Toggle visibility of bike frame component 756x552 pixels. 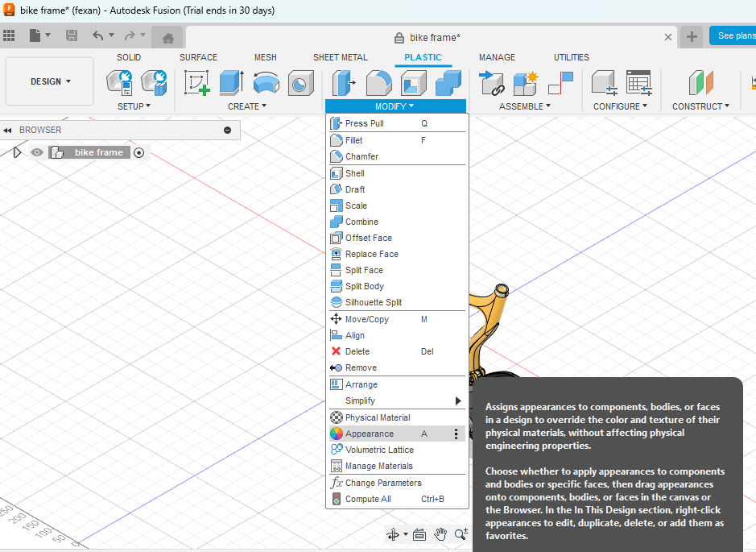pos(37,152)
